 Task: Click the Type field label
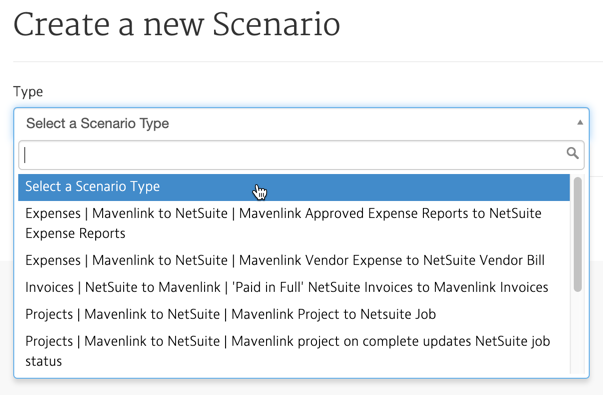[x=28, y=92]
